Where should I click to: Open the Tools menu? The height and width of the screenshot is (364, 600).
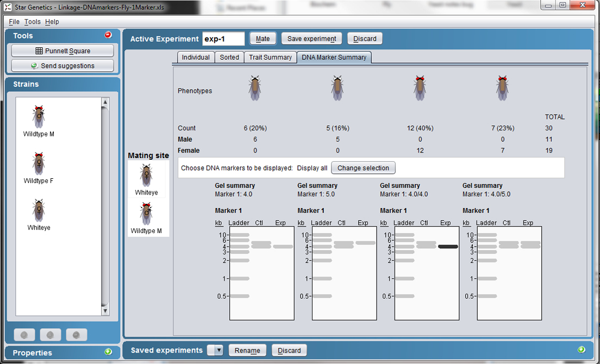(x=32, y=22)
